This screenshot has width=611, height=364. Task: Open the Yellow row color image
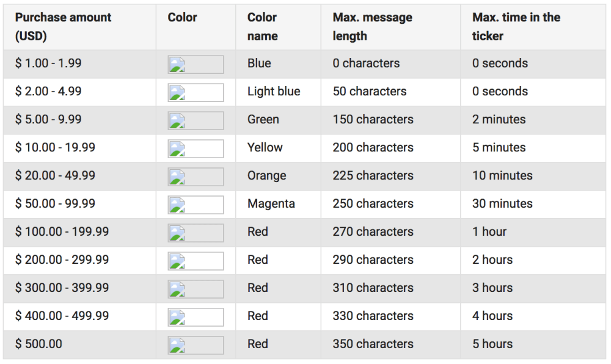pos(196,148)
